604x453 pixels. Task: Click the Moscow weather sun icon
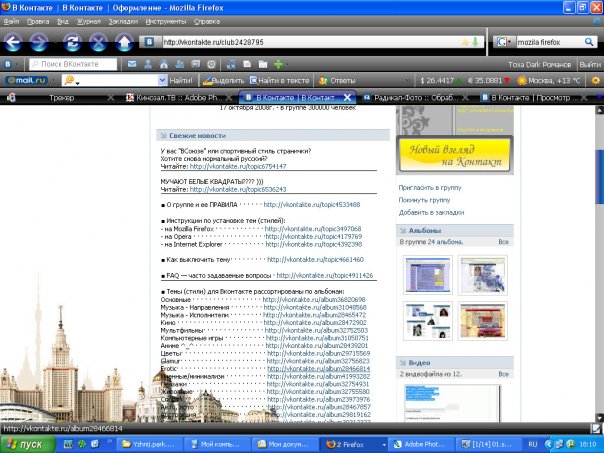[x=522, y=81]
